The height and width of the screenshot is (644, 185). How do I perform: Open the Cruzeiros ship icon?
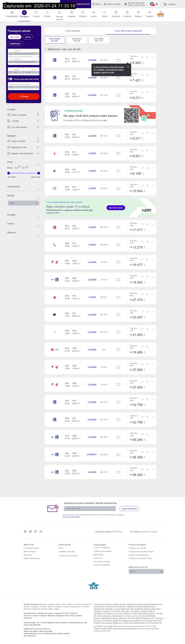point(127,12)
